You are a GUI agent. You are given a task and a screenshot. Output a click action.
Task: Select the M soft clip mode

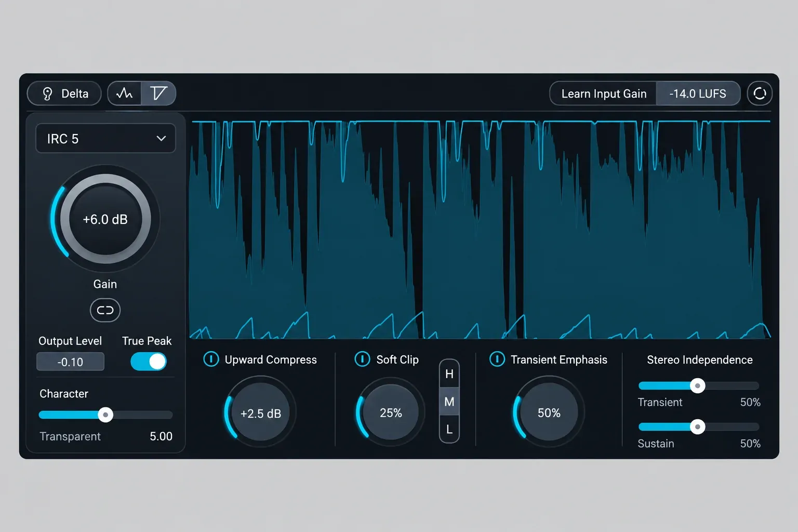tap(449, 402)
